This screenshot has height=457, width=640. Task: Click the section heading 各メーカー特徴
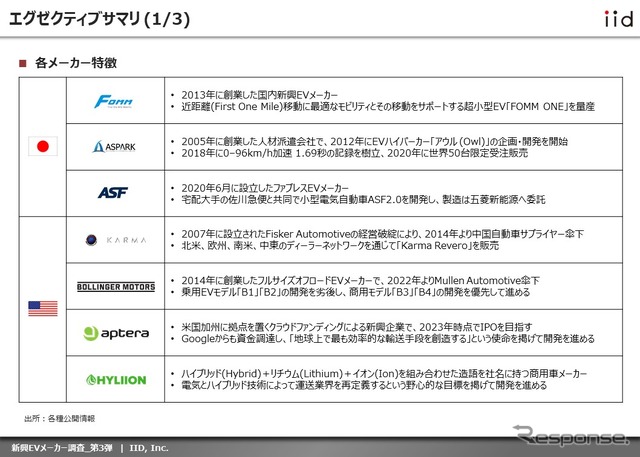click(x=76, y=63)
